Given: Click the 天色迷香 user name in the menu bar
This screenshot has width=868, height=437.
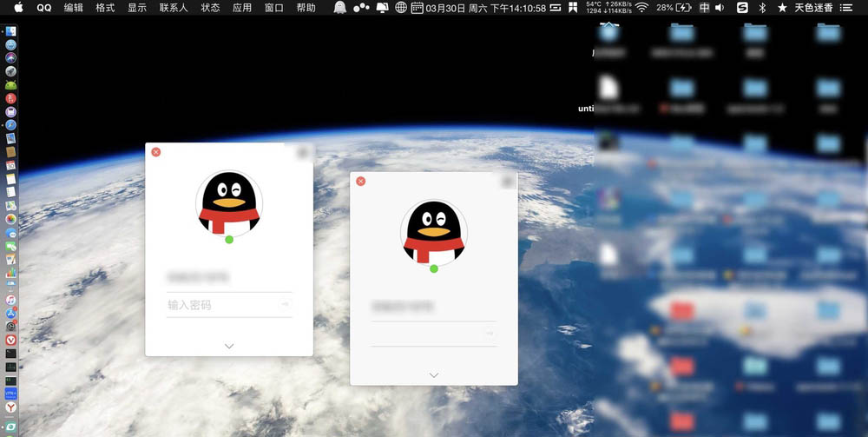Looking at the screenshot, I should (813, 8).
